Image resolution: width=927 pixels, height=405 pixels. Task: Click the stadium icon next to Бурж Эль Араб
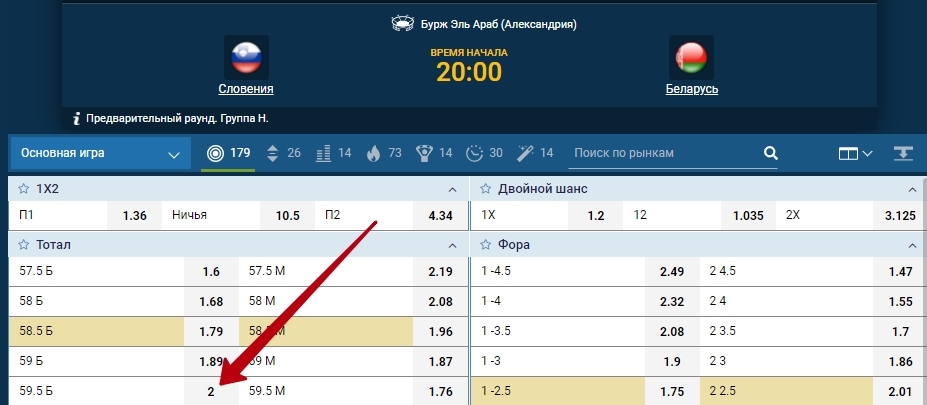[x=403, y=24]
